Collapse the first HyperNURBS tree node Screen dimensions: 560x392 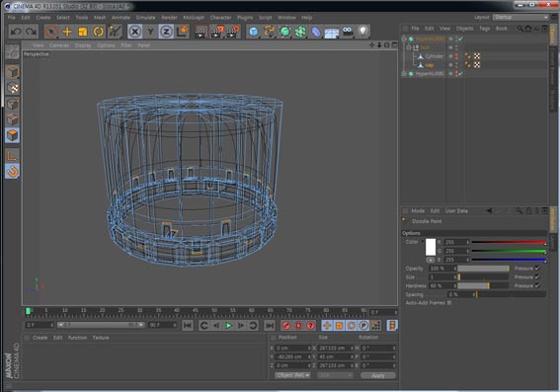[404, 39]
